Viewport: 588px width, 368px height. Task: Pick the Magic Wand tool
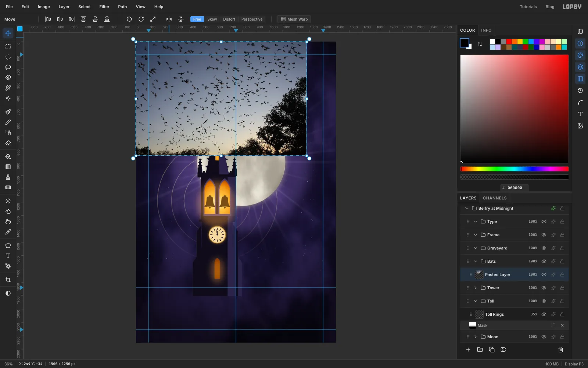coord(8,88)
